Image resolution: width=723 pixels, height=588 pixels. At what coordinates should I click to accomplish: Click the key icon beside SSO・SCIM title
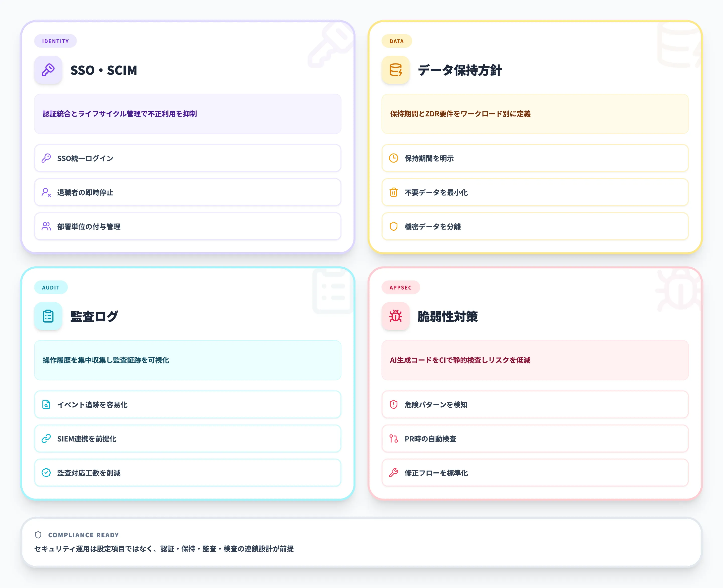coord(48,70)
